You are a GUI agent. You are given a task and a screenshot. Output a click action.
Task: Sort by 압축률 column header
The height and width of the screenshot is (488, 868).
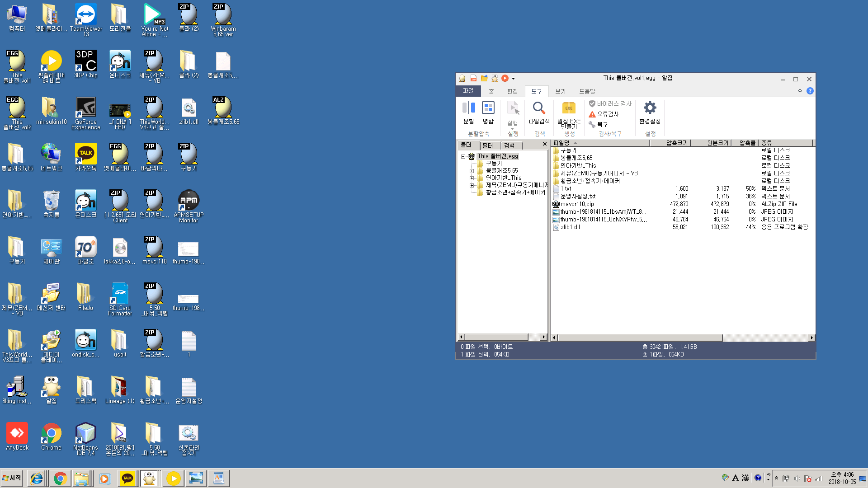745,143
